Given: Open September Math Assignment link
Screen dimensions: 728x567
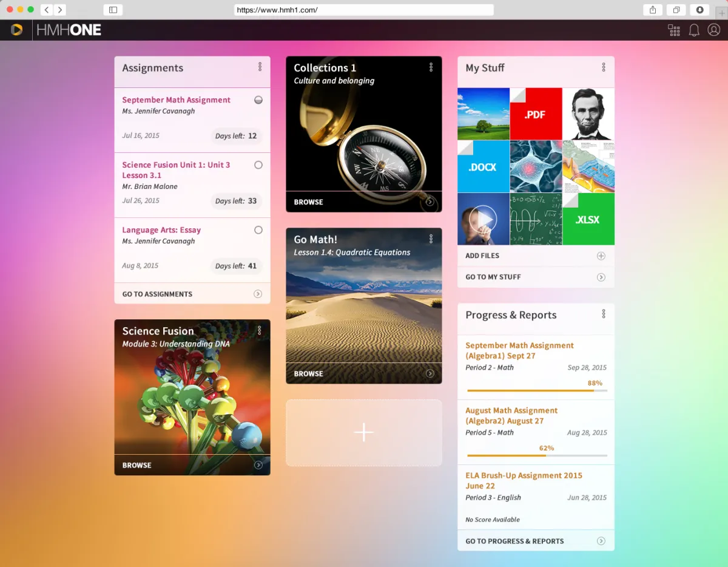Looking at the screenshot, I should coord(176,100).
